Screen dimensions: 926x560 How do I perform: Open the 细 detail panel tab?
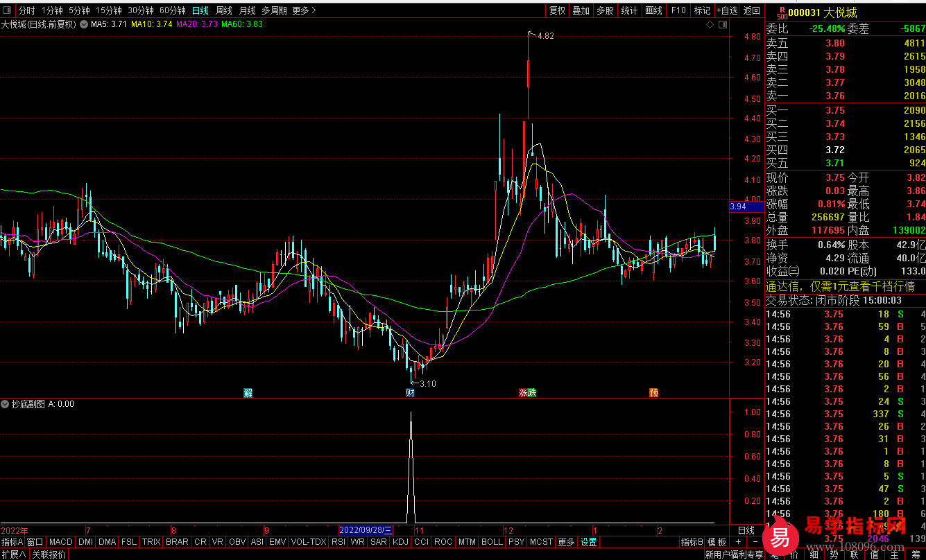814,554
